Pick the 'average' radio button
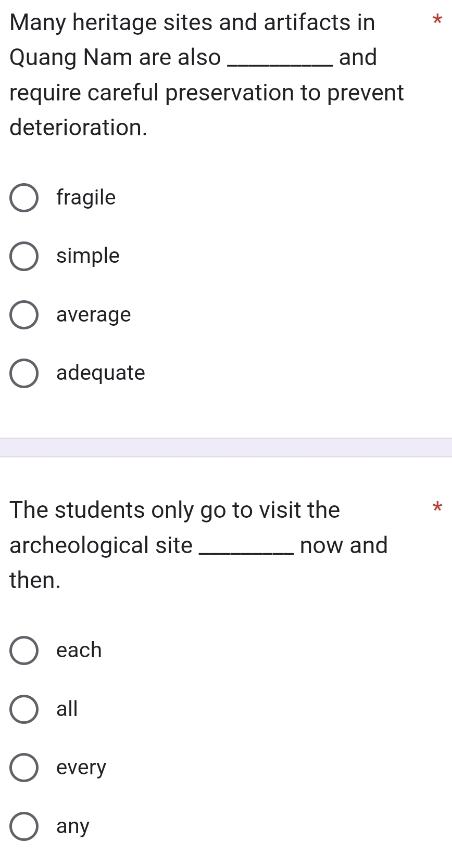The height and width of the screenshot is (868, 452). 24,315
